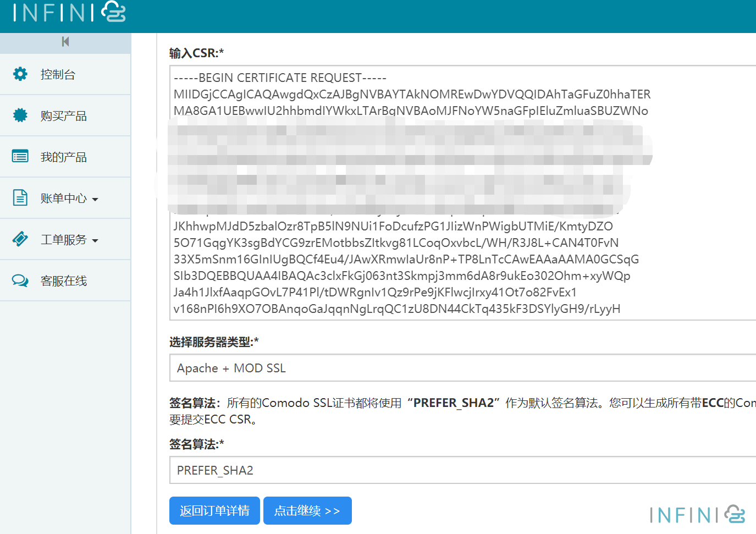Screen dimensions: 756x534
Task: Open 我的产品 in the sidebar
Action: pyautogui.click(x=64, y=157)
